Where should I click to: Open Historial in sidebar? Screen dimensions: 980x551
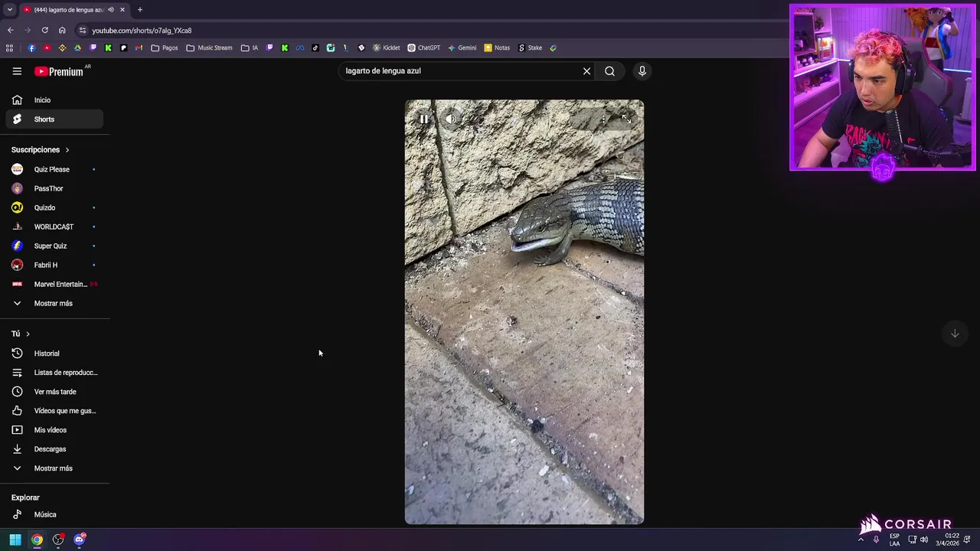coord(54,354)
